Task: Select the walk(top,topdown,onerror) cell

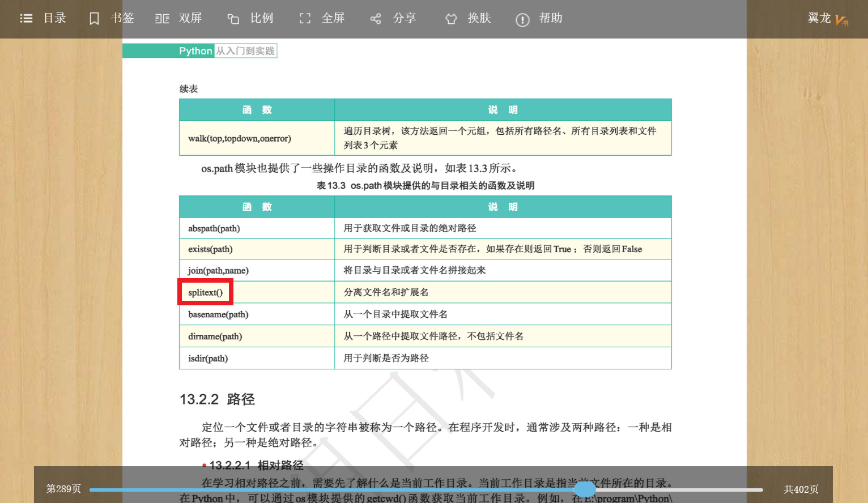Action: tap(257, 138)
